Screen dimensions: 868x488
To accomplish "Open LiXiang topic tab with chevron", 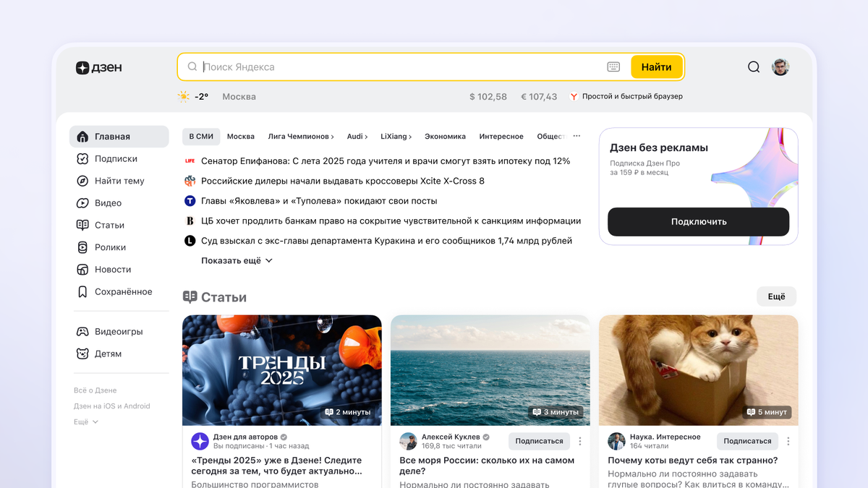I will (x=396, y=136).
